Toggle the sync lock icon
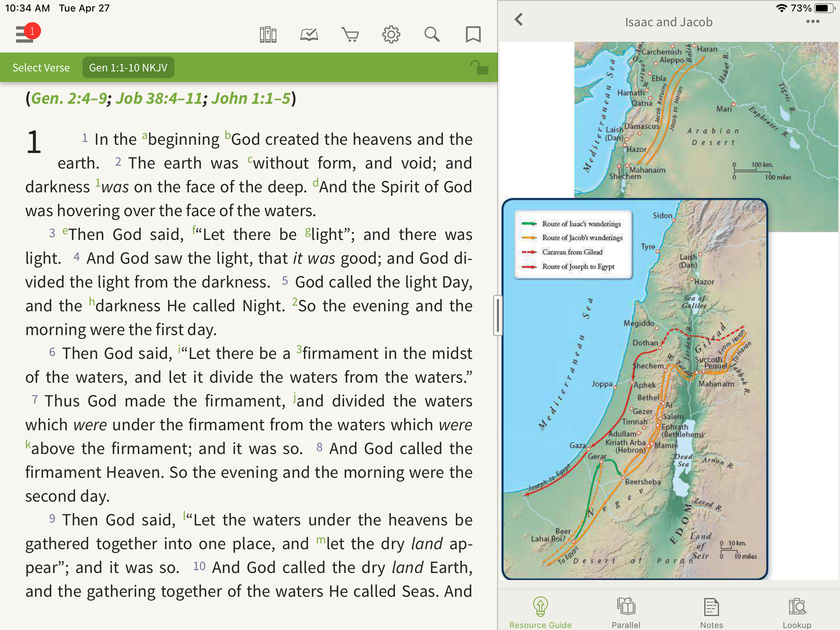Image resolution: width=840 pixels, height=630 pixels. click(x=479, y=67)
